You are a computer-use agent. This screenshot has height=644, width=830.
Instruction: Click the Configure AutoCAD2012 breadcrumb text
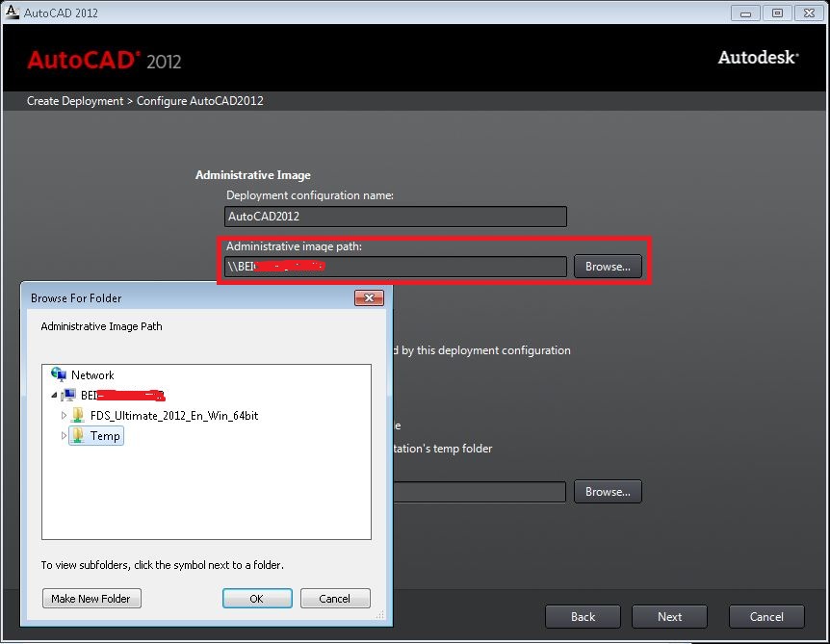(200, 101)
